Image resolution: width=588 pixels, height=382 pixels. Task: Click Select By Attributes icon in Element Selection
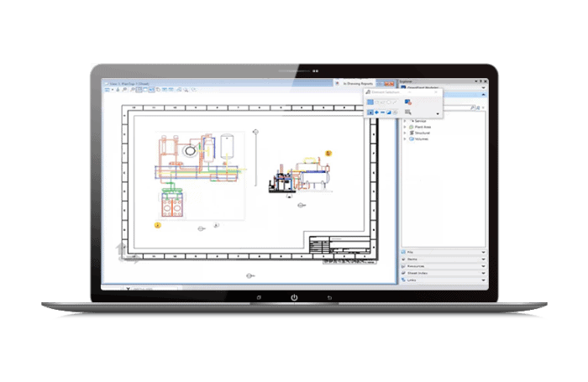(408, 102)
